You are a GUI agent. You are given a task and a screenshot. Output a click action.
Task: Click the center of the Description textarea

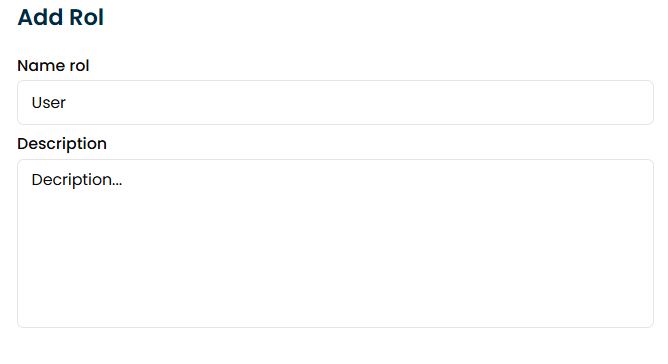pyautogui.click(x=335, y=243)
